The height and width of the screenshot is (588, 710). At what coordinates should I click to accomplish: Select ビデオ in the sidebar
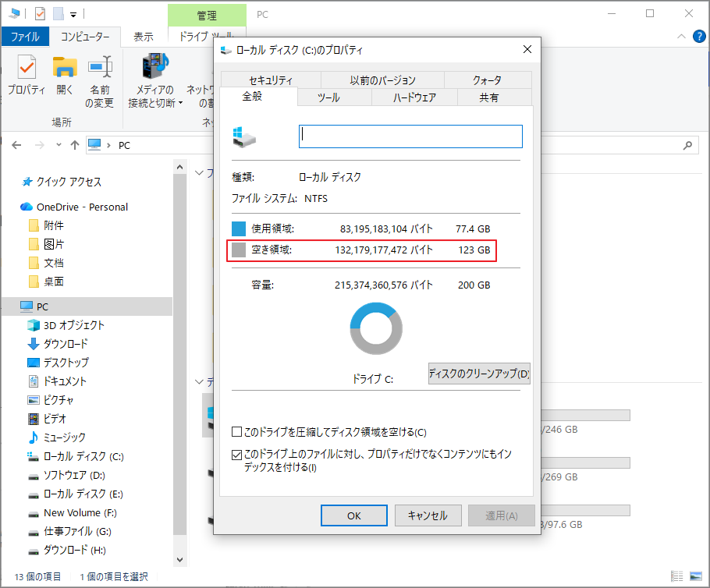click(x=47, y=419)
